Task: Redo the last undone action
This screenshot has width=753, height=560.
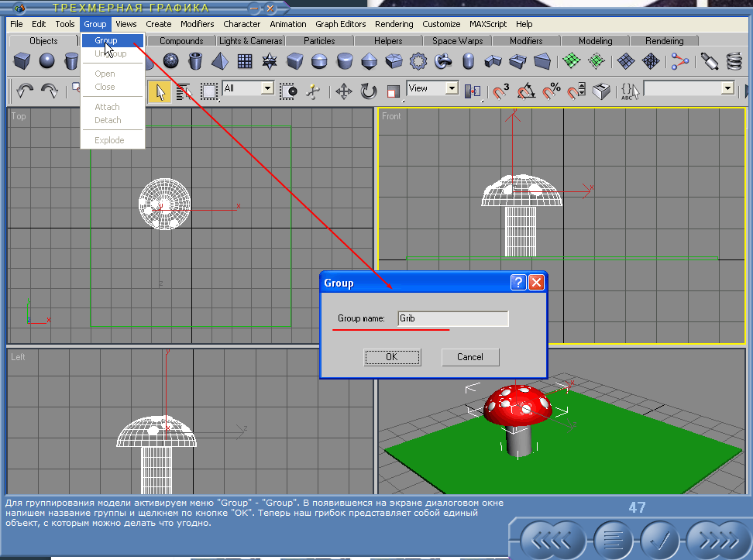Action: [50, 91]
